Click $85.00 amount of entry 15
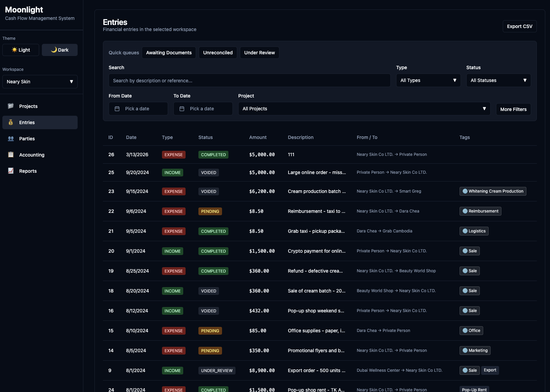Image resolution: width=550 pixels, height=392 pixels. click(x=258, y=331)
